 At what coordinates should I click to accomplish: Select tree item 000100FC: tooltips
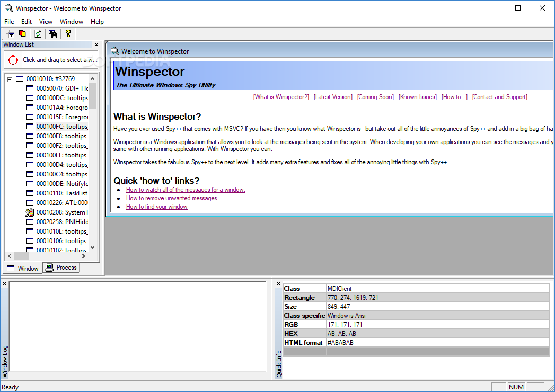[x=62, y=127]
